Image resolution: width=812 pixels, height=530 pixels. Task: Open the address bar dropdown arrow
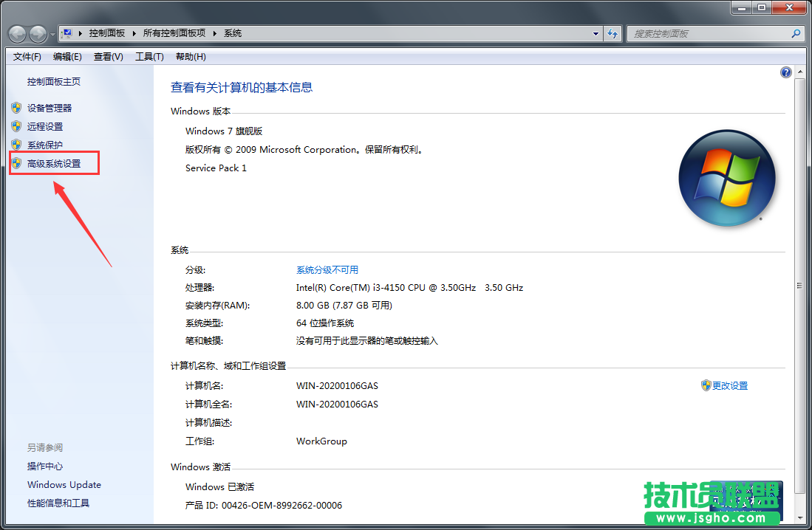[596, 33]
